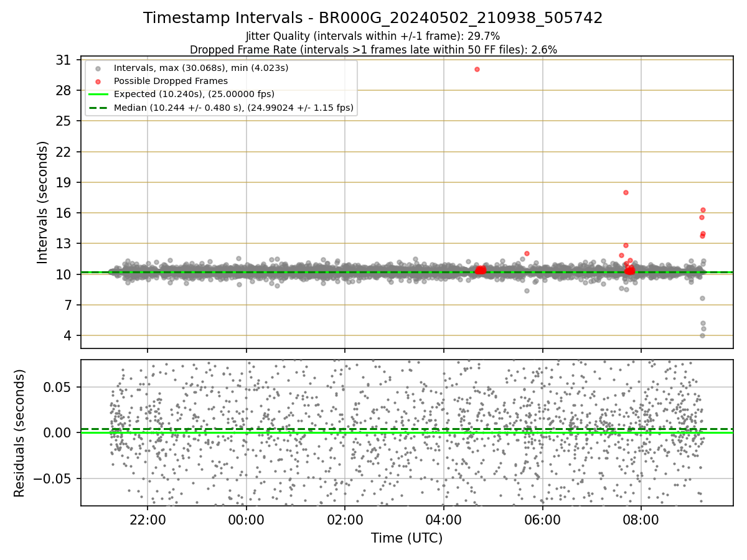Click the x-axis tick label '08:00'
Screen dimensions: 747x560
[641, 519]
